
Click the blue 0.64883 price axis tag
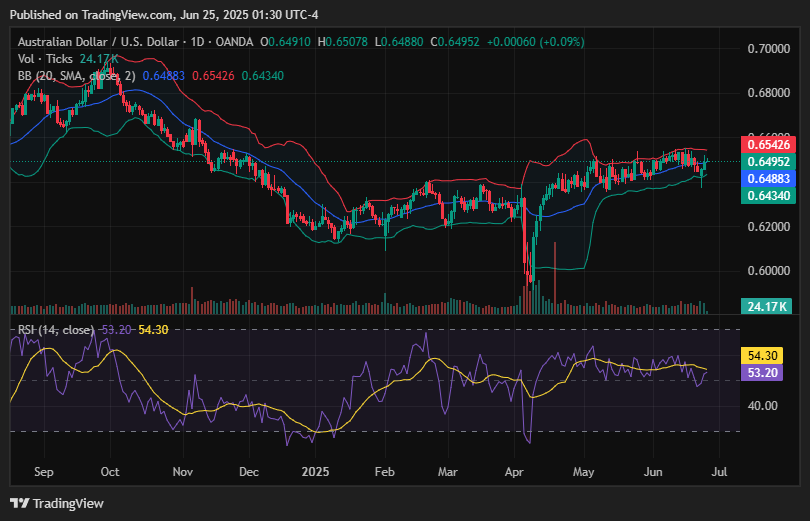(x=768, y=179)
